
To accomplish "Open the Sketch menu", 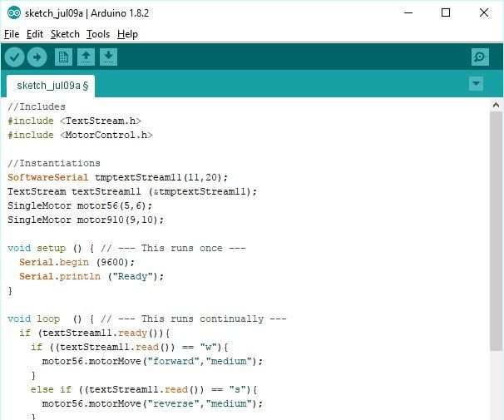I will 65,34.
